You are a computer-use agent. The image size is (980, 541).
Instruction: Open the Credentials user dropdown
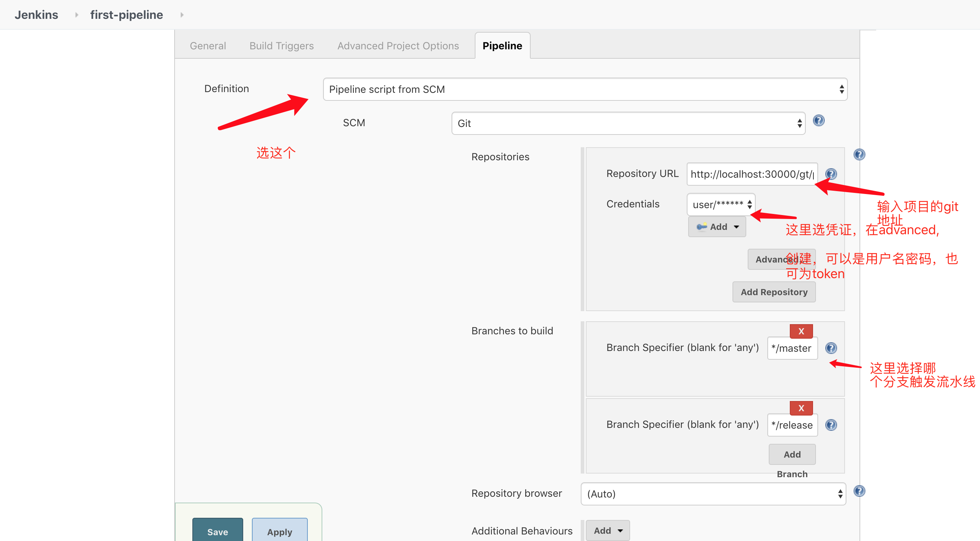tap(720, 205)
